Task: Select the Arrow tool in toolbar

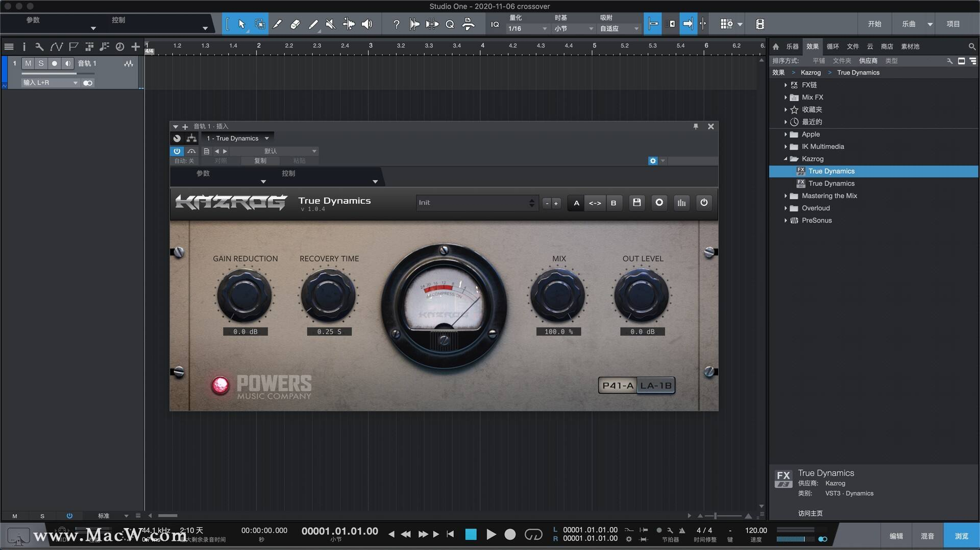Action: 241,24
